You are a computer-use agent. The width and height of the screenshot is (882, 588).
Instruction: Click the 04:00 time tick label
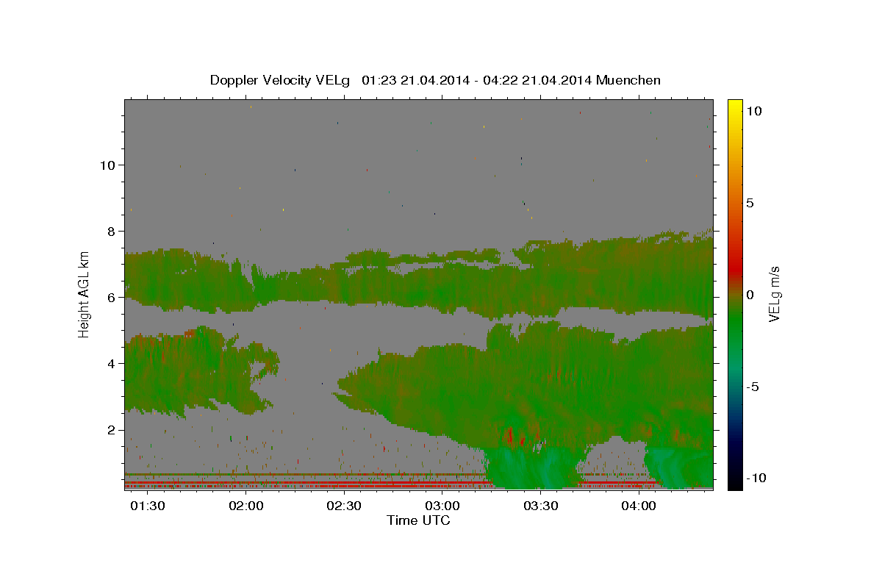click(639, 506)
